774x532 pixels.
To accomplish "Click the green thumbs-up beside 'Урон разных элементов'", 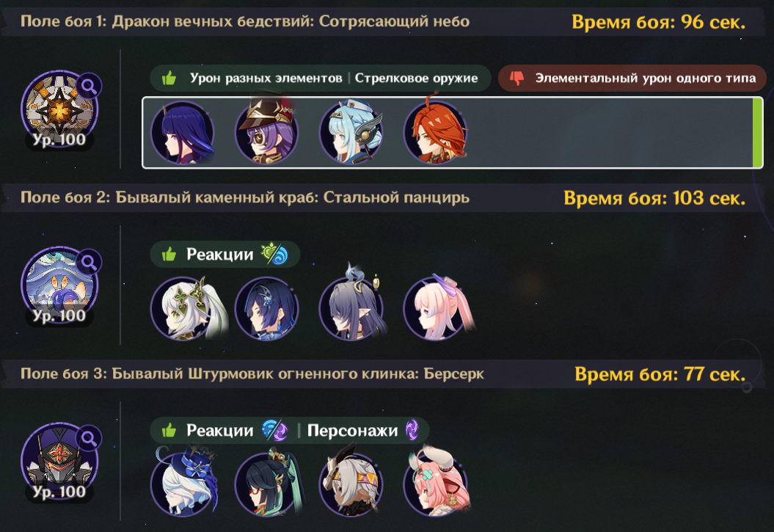I will [169, 78].
